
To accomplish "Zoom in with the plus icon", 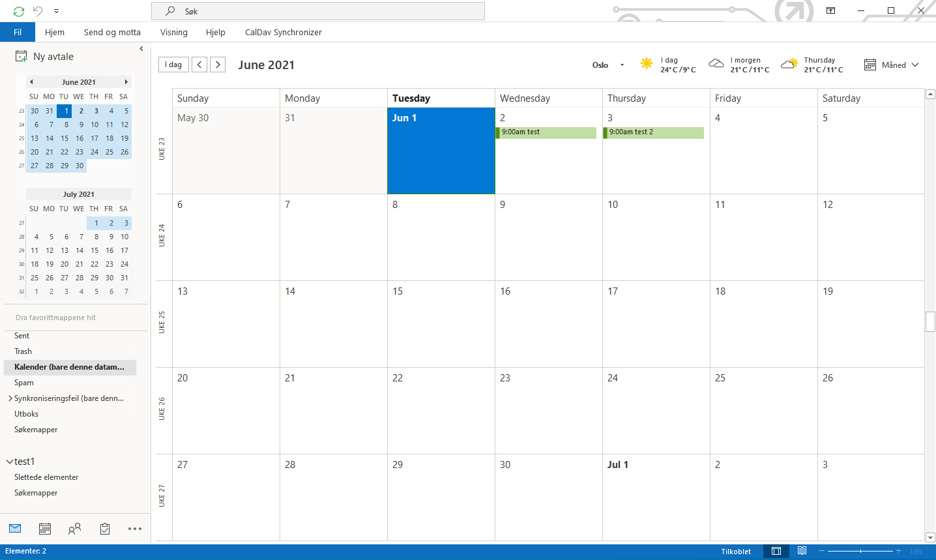I will 899,551.
